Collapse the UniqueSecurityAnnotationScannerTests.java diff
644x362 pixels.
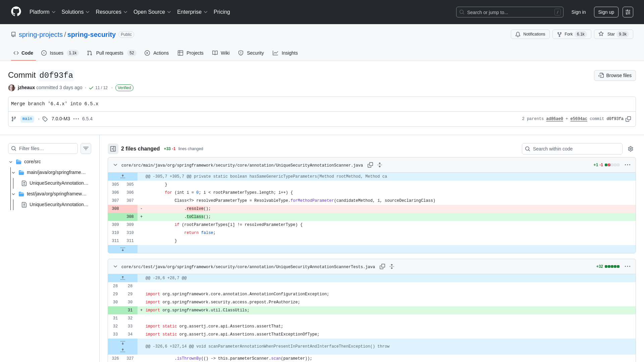[115, 266]
